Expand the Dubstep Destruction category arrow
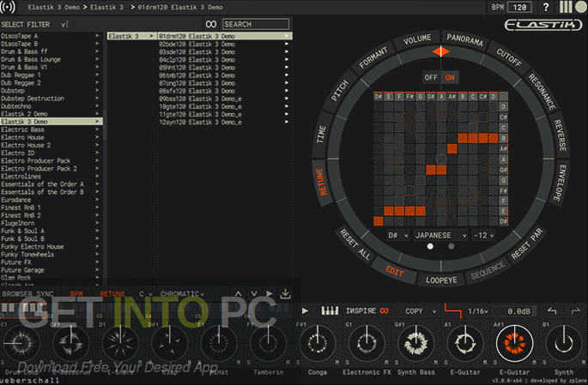This screenshot has height=385, width=588. [97, 99]
